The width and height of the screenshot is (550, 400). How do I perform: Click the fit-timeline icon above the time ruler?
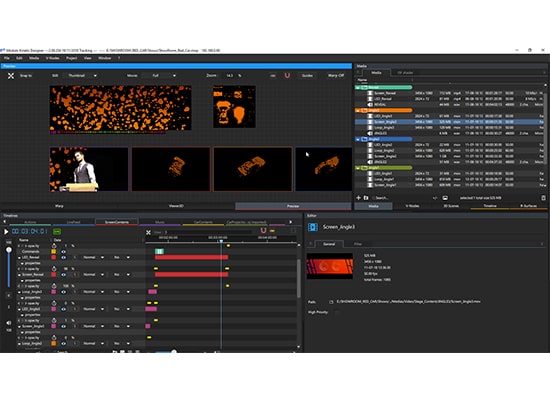(x=148, y=232)
